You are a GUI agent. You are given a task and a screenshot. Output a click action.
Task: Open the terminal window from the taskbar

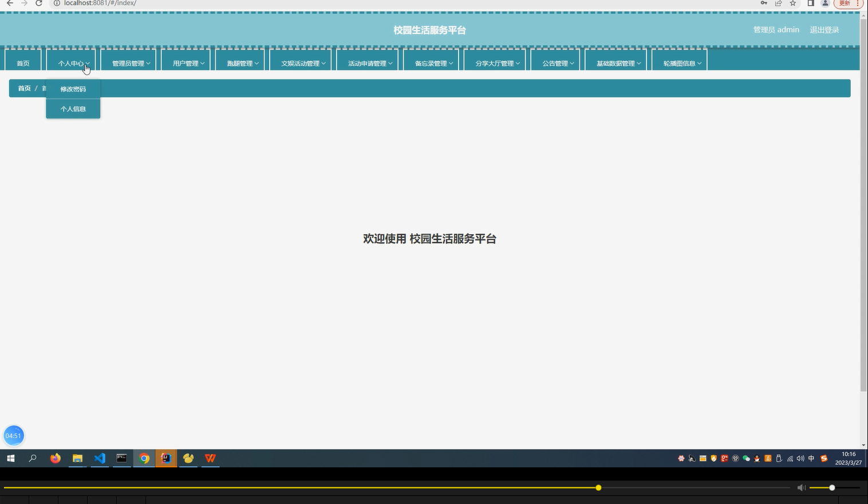[x=121, y=458]
